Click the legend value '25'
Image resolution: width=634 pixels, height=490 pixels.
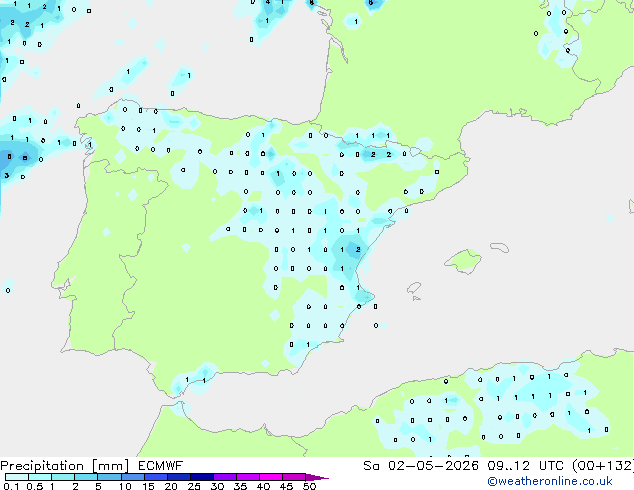tap(194, 486)
